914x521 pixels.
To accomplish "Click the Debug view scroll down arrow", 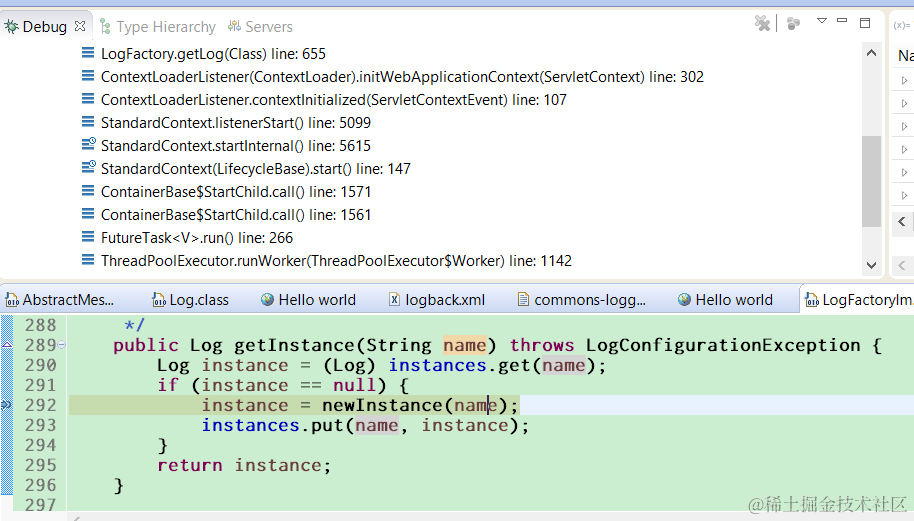I will pyautogui.click(x=871, y=265).
